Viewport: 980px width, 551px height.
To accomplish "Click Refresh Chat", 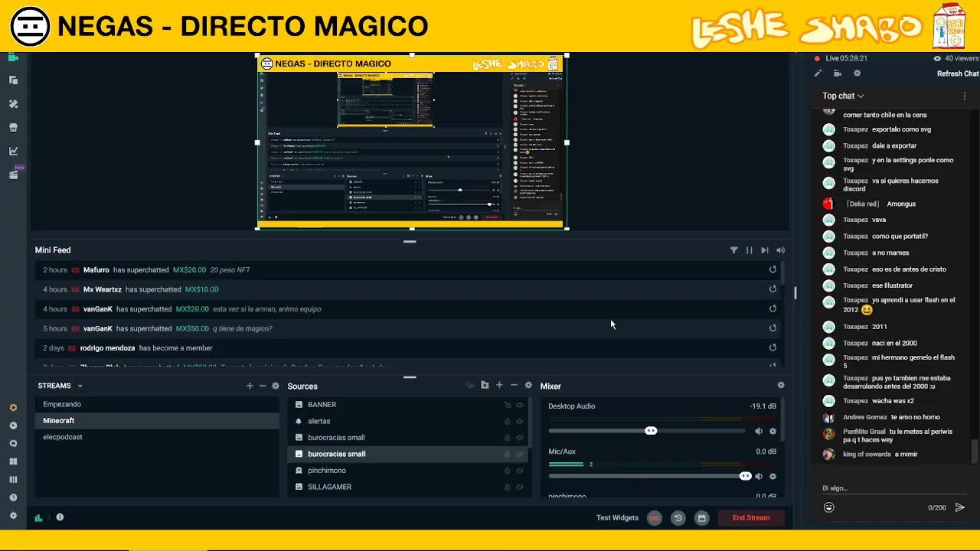I will 958,73.
